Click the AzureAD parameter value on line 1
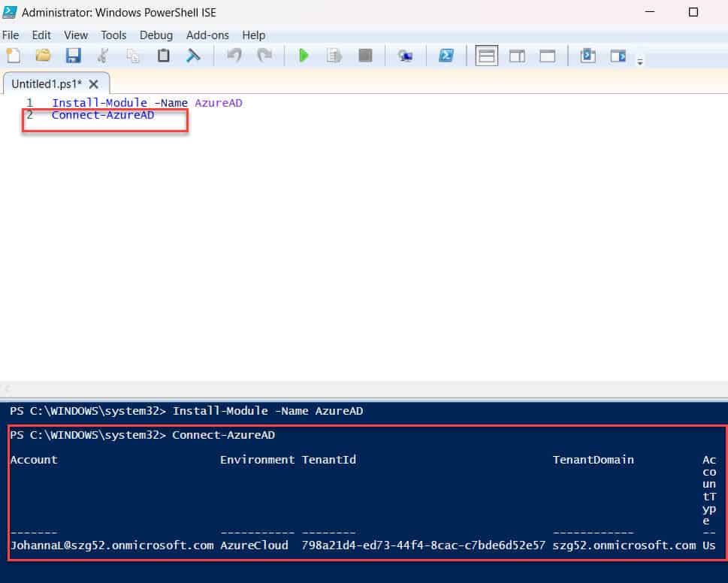The image size is (728, 583). tap(218, 103)
